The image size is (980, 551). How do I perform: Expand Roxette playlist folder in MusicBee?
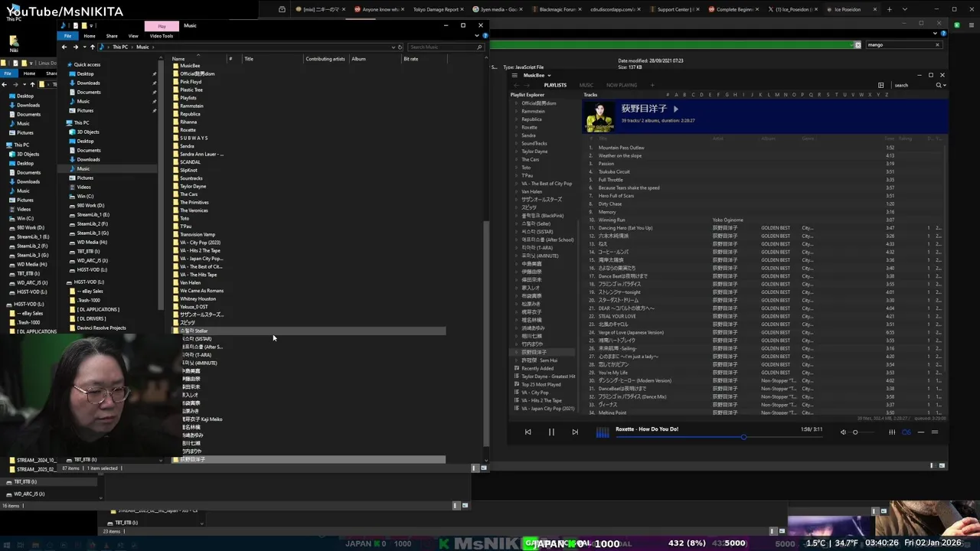coord(516,127)
